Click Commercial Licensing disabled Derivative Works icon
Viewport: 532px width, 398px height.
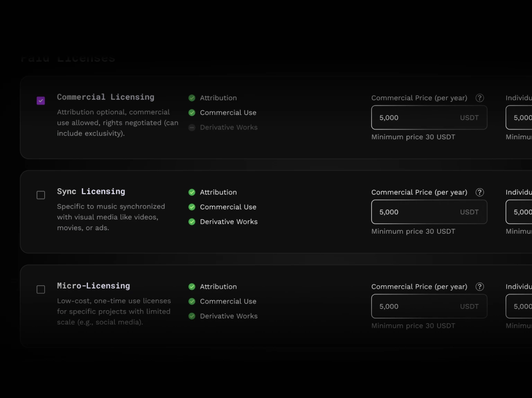pyautogui.click(x=192, y=128)
